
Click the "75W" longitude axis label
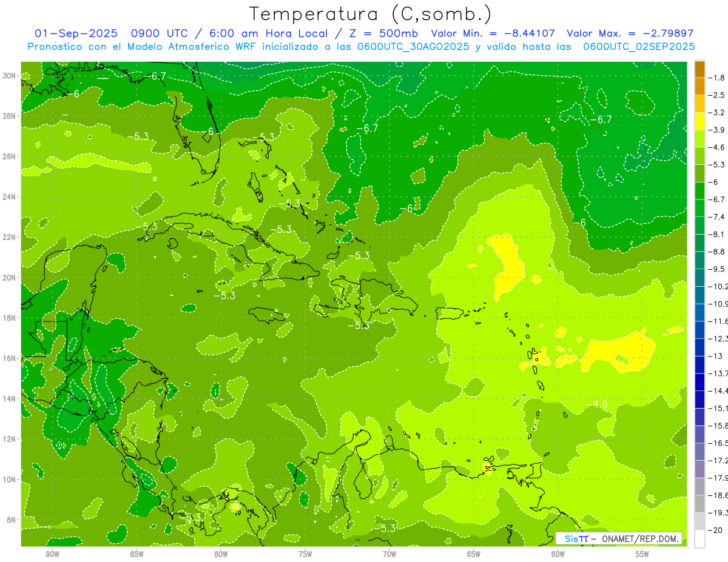click(305, 554)
